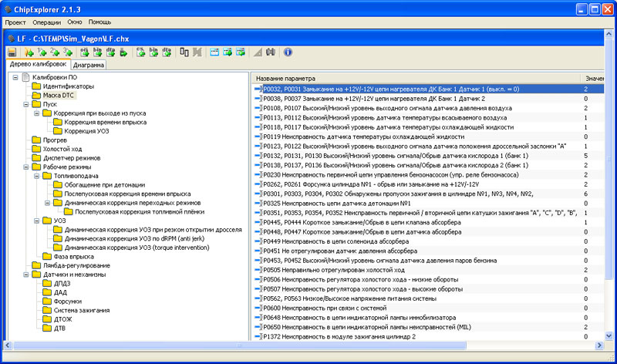617x364 pixels.
Task: Click the side-by-side compare toolbar icon
Action: point(184,52)
